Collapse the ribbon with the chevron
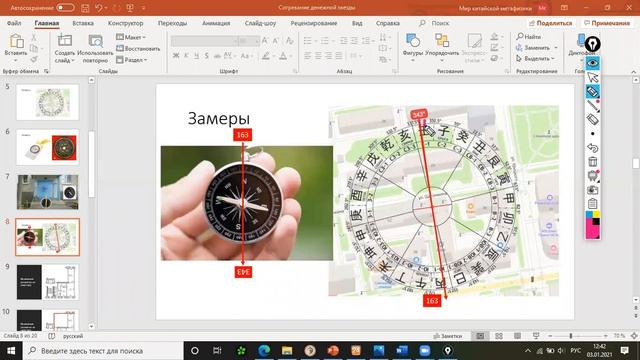640x360 pixels. point(633,71)
